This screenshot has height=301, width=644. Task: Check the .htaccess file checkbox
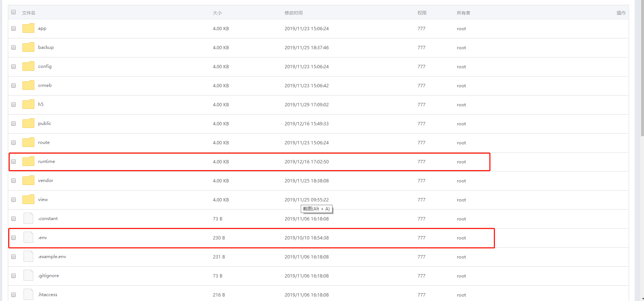tap(13, 295)
